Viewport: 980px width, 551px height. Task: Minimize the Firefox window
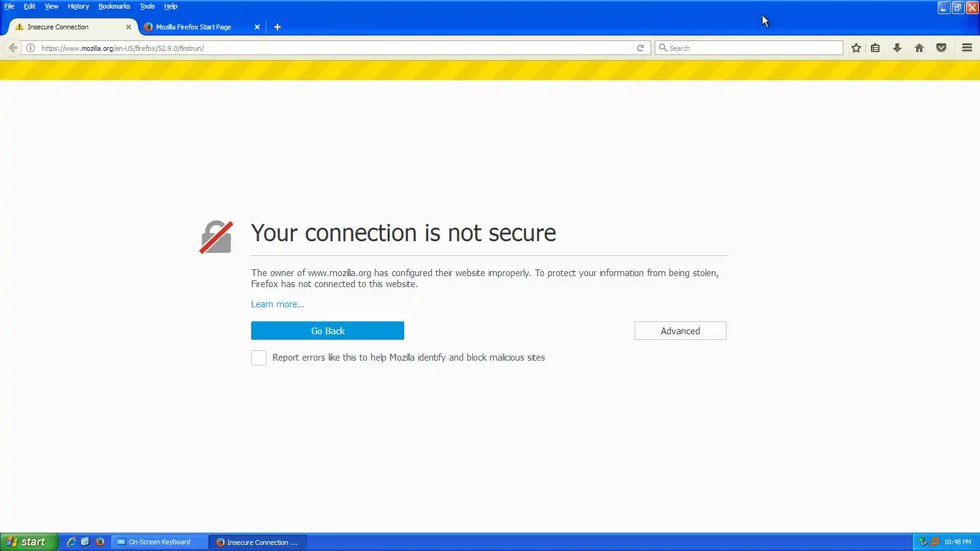click(943, 7)
